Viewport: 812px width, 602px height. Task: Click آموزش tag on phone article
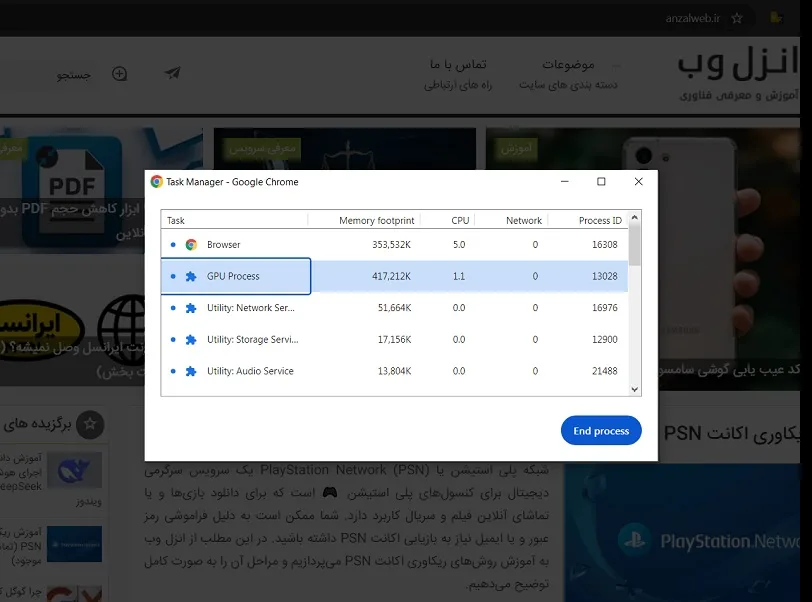point(516,149)
